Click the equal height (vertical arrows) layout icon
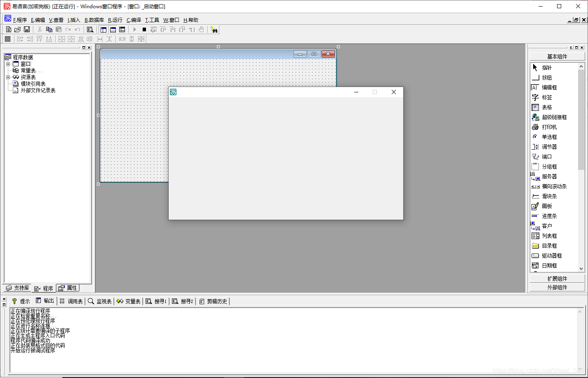The image size is (588, 378). (x=132, y=39)
